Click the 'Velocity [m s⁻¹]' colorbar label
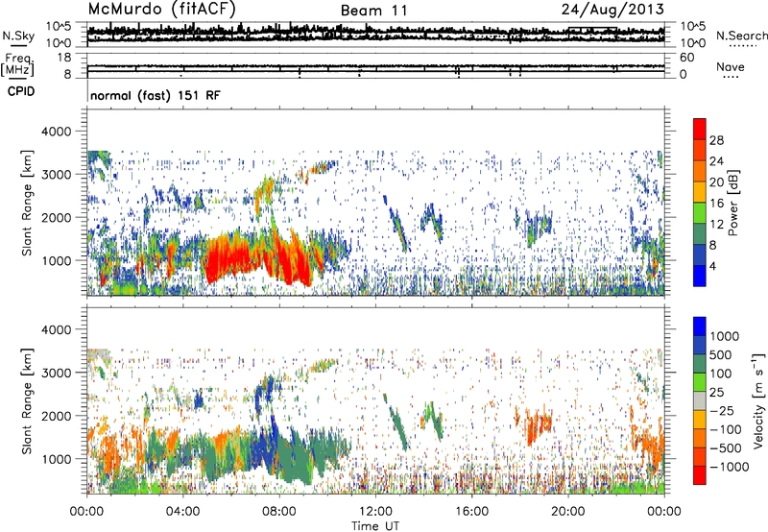Image resolution: width=768 pixels, height=532 pixels. [758, 400]
